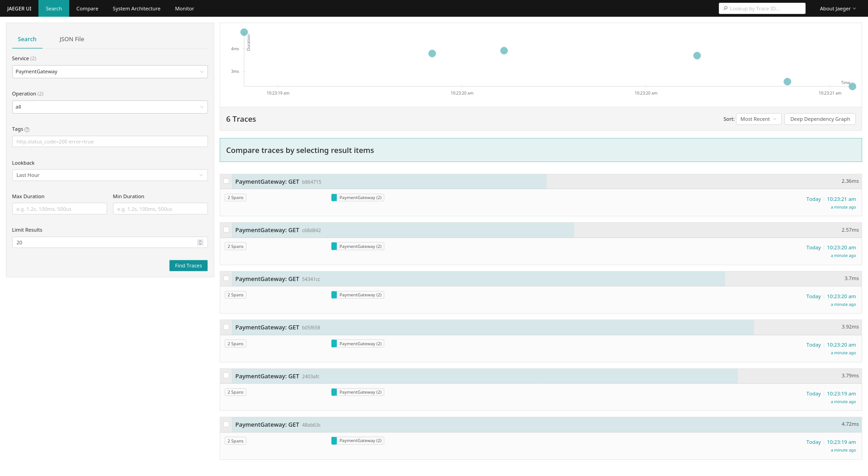Click the Max Duration input
Screen dimensions: 868x476
pos(60,209)
